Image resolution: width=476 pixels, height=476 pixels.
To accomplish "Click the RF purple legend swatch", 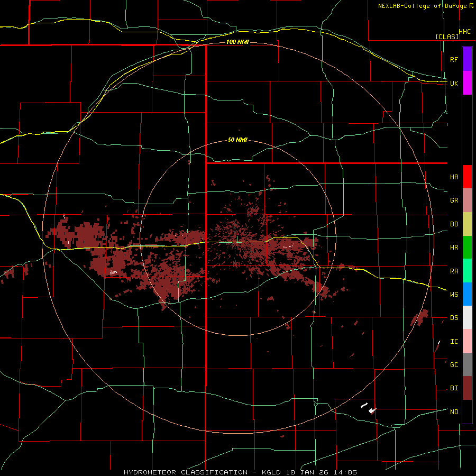I will click(x=467, y=59).
